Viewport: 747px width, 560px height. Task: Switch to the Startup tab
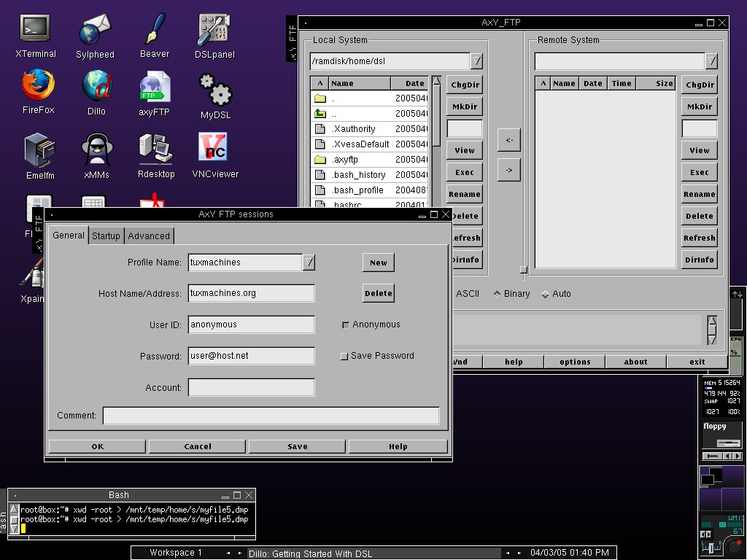coord(107,236)
